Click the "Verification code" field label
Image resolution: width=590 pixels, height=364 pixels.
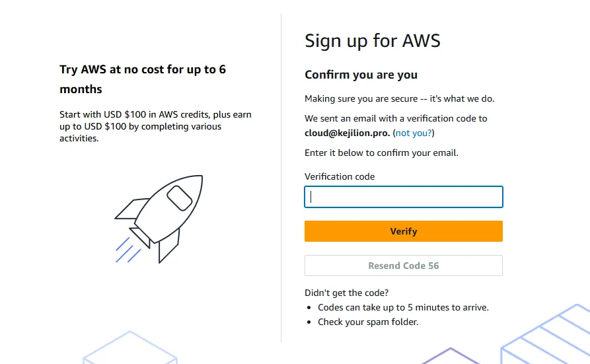340,176
